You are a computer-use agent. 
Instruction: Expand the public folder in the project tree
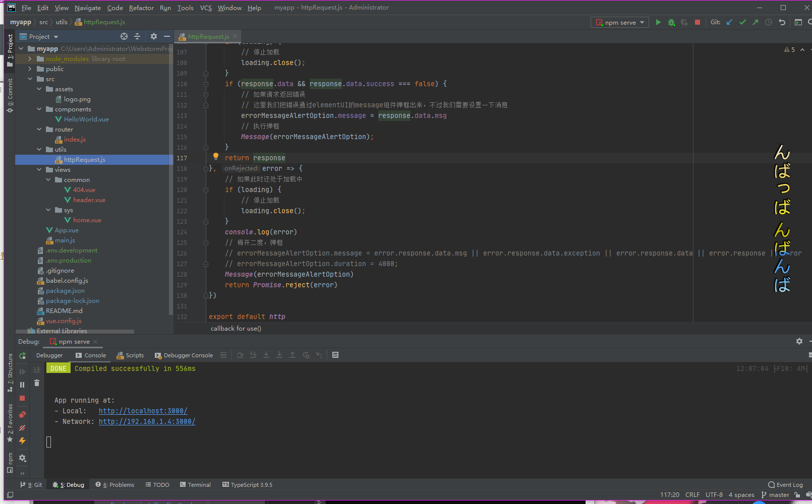30,69
